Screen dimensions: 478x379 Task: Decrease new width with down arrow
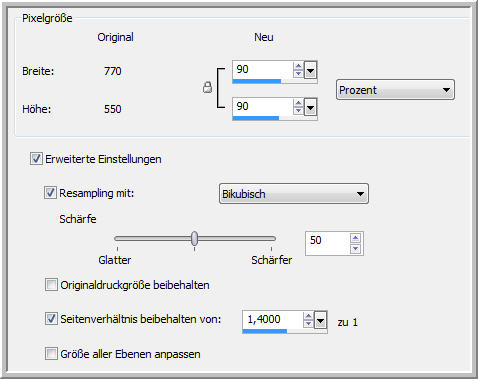298,74
